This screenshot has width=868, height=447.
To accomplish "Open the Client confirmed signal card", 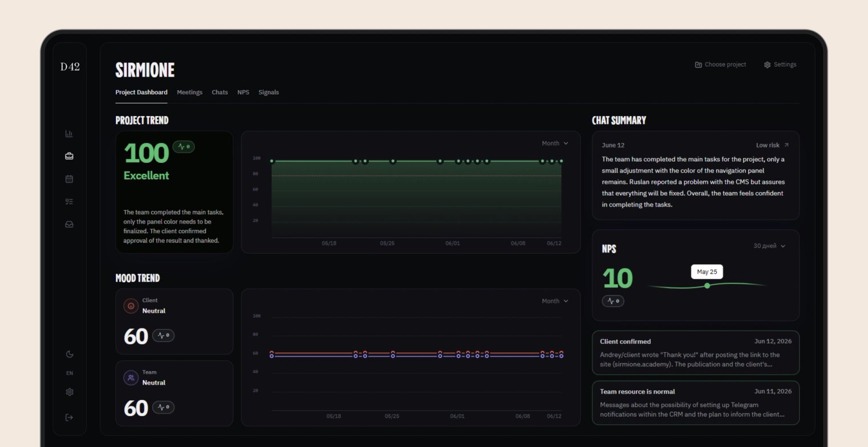I will pos(696,353).
